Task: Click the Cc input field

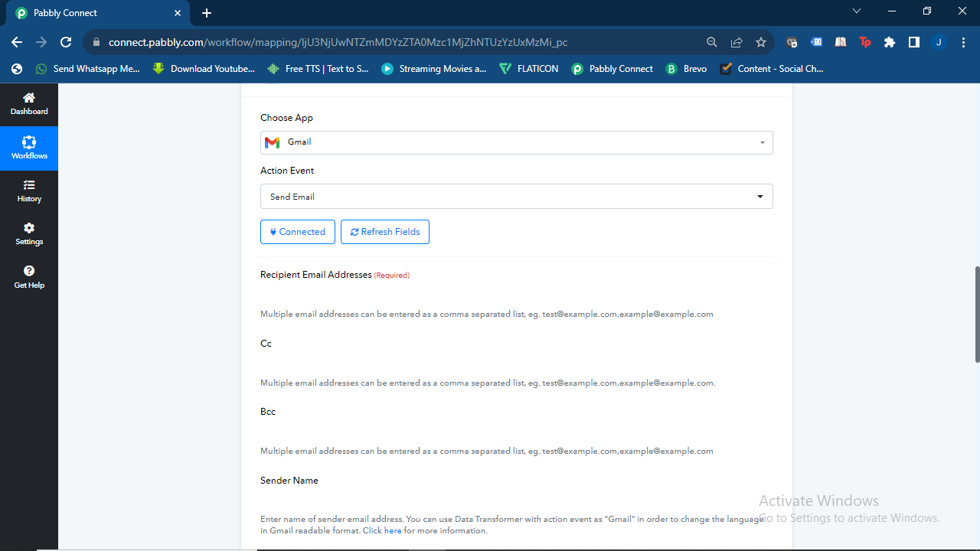Action: pos(517,364)
